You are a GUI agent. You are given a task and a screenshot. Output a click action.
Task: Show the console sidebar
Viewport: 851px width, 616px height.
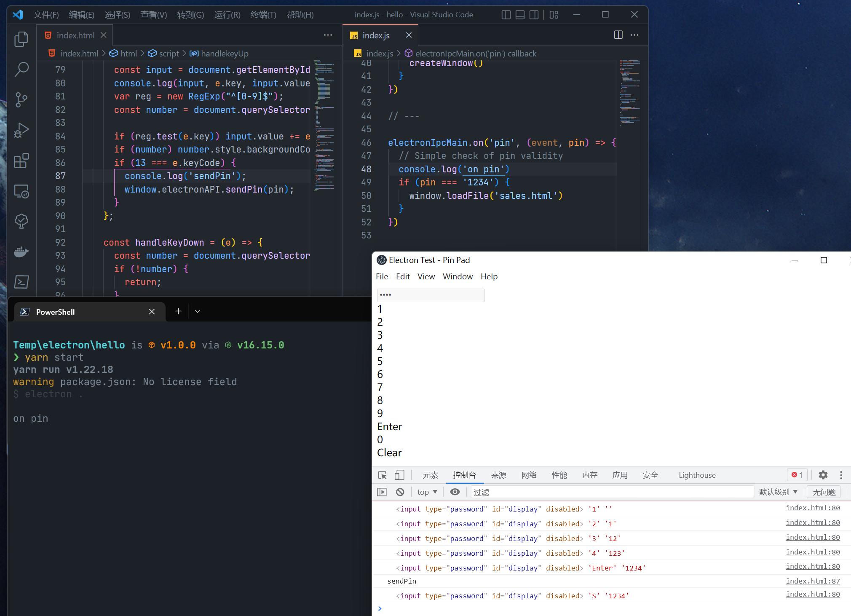[382, 492]
